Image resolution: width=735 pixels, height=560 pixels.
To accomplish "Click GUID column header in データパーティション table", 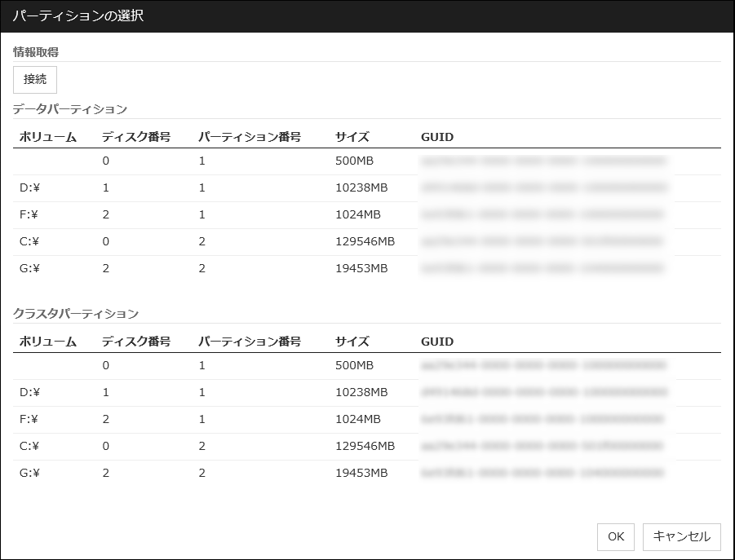I will point(437,137).
